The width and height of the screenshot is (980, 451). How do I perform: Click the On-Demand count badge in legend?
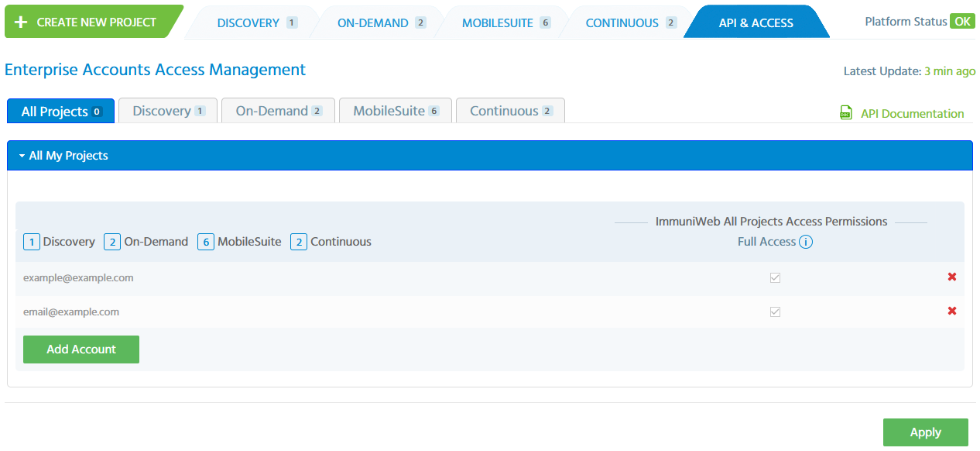pos(112,242)
